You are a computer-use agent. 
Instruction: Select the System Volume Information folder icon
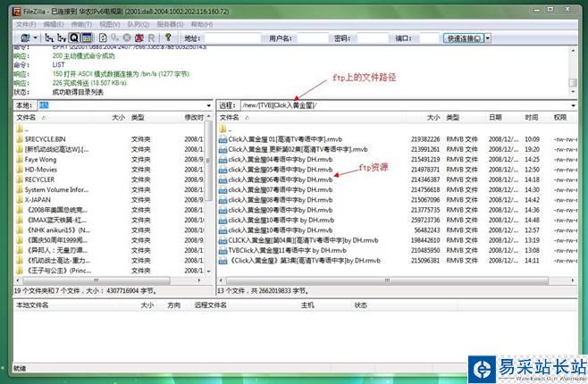click(x=20, y=190)
